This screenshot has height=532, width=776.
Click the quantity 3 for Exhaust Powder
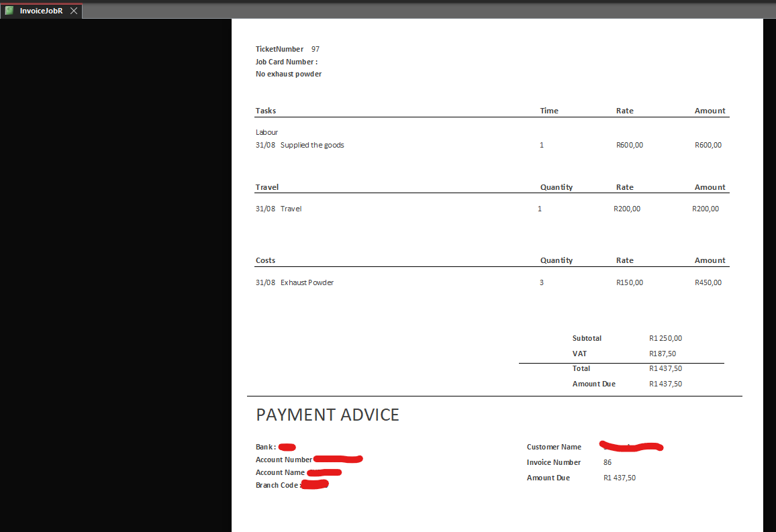click(542, 282)
